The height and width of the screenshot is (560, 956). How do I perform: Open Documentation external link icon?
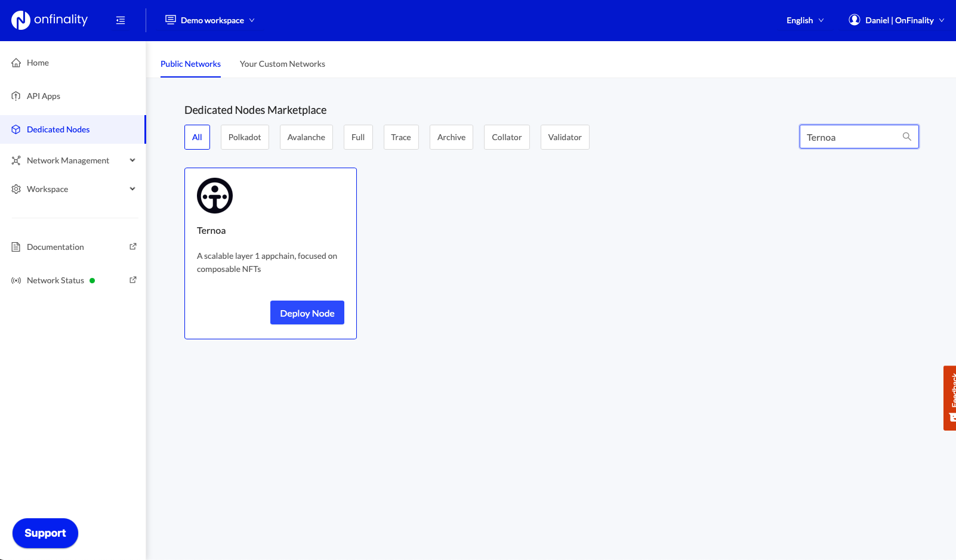(133, 246)
